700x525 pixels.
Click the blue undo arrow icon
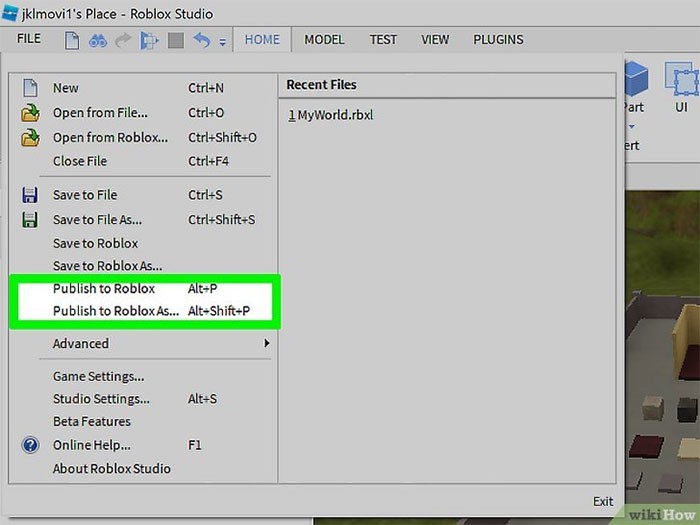click(x=202, y=40)
